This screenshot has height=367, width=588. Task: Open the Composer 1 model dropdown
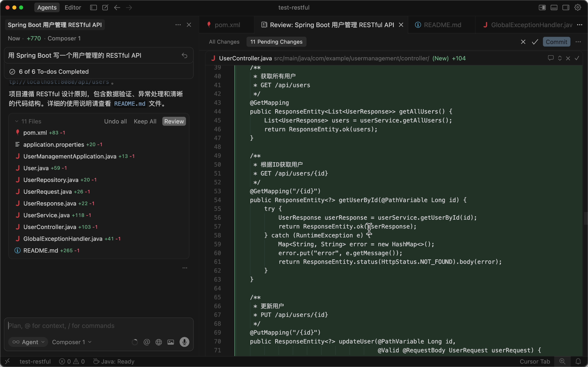point(72,342)
